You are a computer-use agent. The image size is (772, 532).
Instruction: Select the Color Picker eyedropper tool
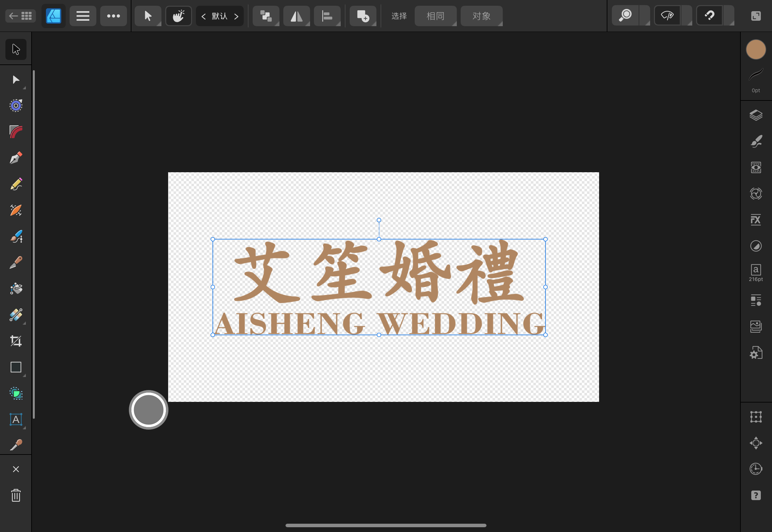click(16, 445)
